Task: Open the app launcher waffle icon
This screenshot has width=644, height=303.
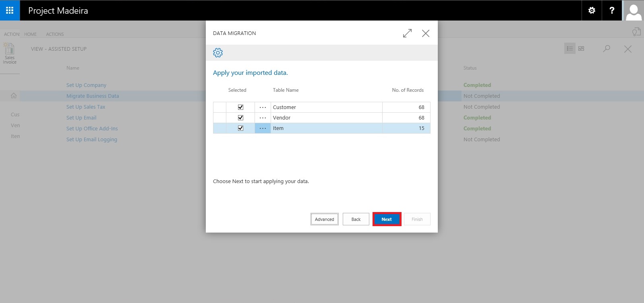Action: 10,10
